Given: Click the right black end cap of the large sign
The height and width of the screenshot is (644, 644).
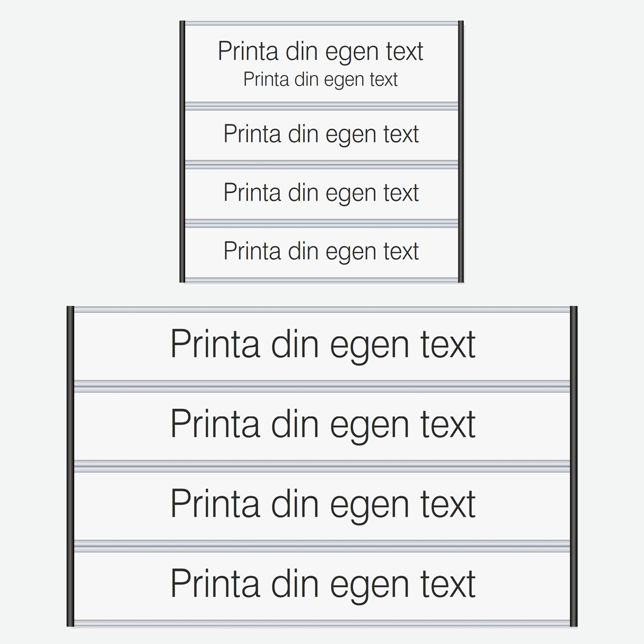Looking at the screenshot, I should coord(574,466).
